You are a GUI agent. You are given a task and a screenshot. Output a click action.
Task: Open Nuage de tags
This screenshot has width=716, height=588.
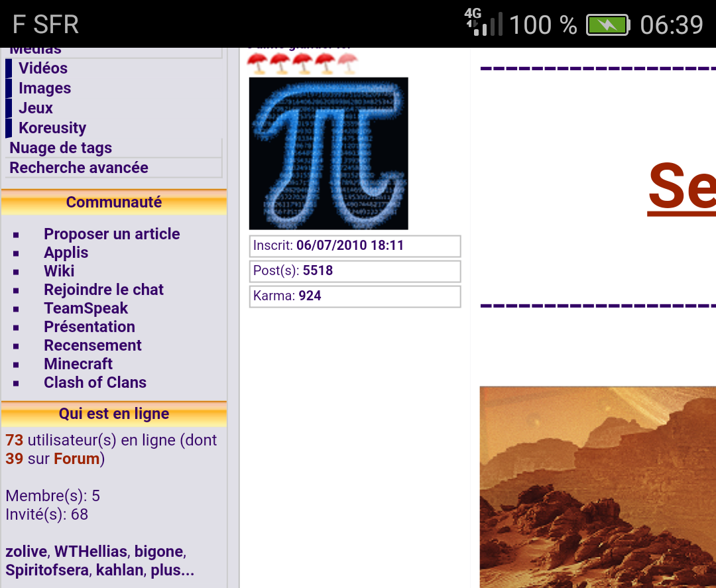pos(60,148)
